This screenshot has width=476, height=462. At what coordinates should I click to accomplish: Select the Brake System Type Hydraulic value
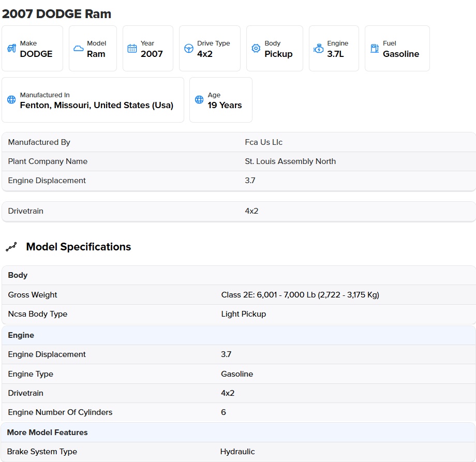[x=237, y=452]
